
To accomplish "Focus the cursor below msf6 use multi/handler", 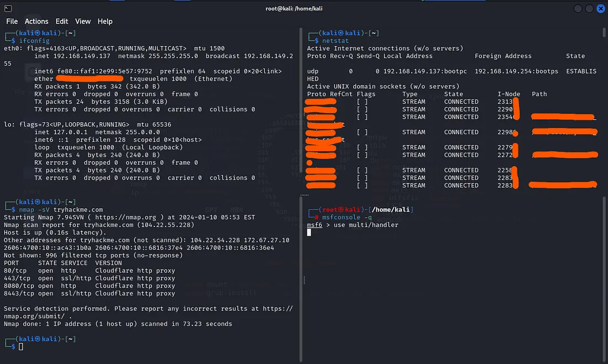I will click(310, 233).
